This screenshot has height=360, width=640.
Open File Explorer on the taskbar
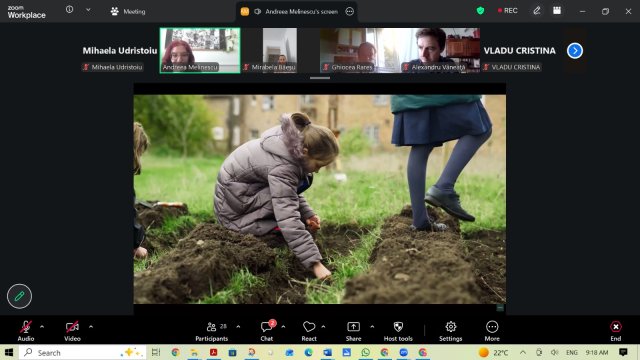point(194,352)
